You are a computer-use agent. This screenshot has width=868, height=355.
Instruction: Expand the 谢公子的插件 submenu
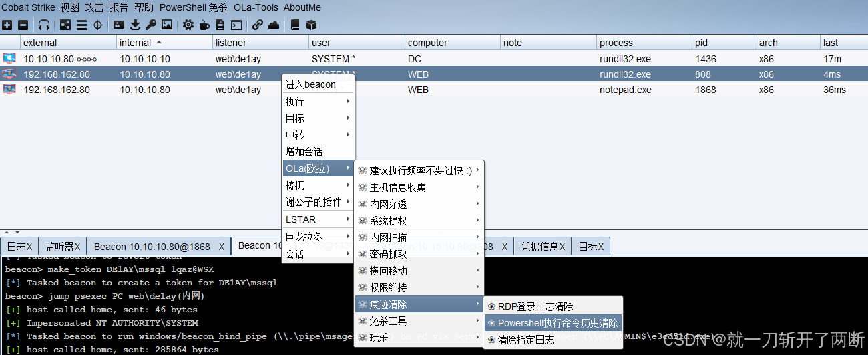click(x=318, y=202)
